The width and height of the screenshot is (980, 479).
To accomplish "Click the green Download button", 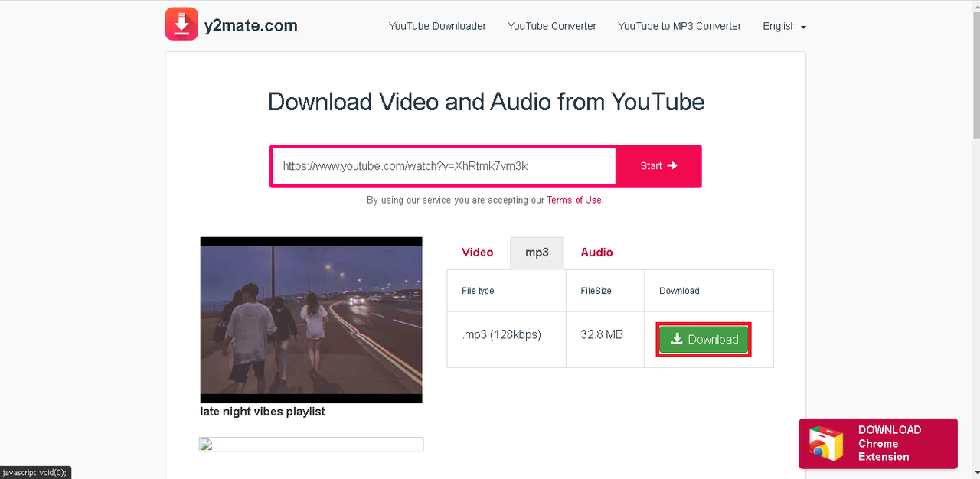I will click(704, 339).
